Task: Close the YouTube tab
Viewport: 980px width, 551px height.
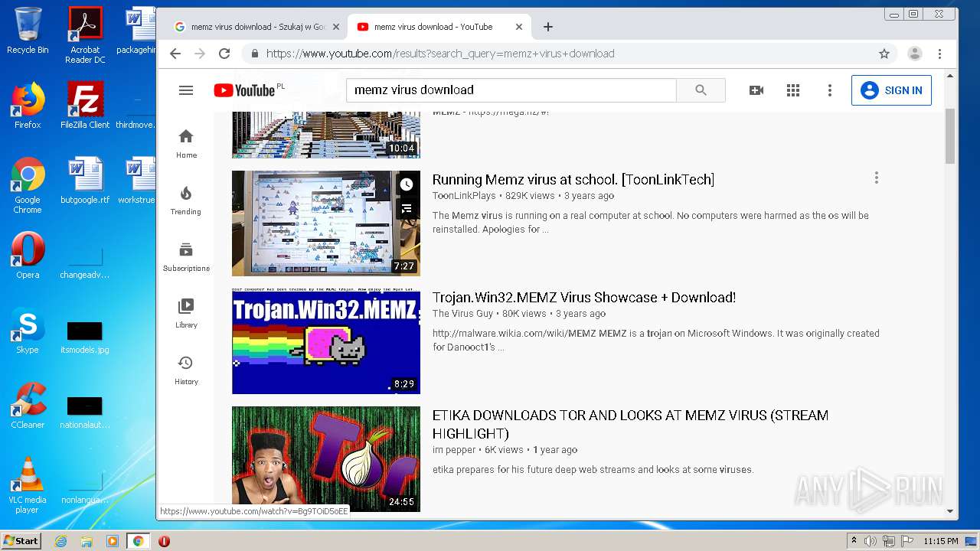Action: point(519,27)
